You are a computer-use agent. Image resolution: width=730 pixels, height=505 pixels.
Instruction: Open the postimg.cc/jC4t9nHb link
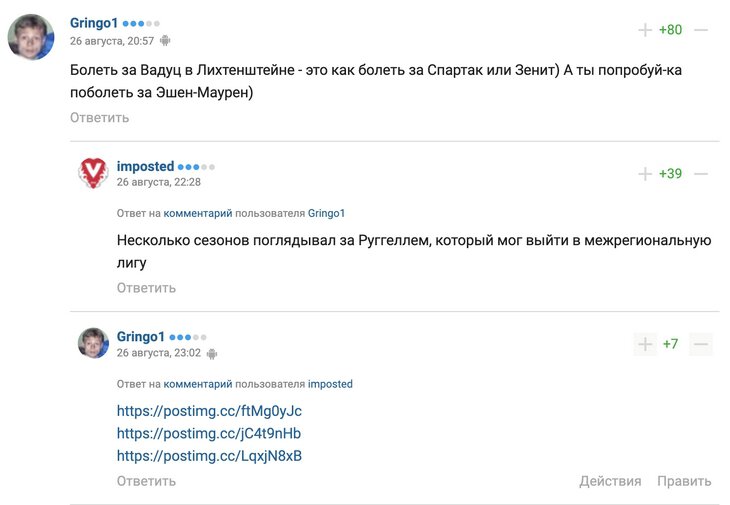[x=209, y=433]
